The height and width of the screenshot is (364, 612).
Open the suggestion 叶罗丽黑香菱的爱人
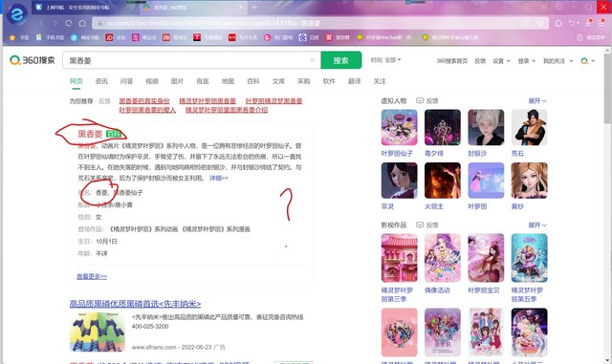pyautogui.click(x=147, y=110)
